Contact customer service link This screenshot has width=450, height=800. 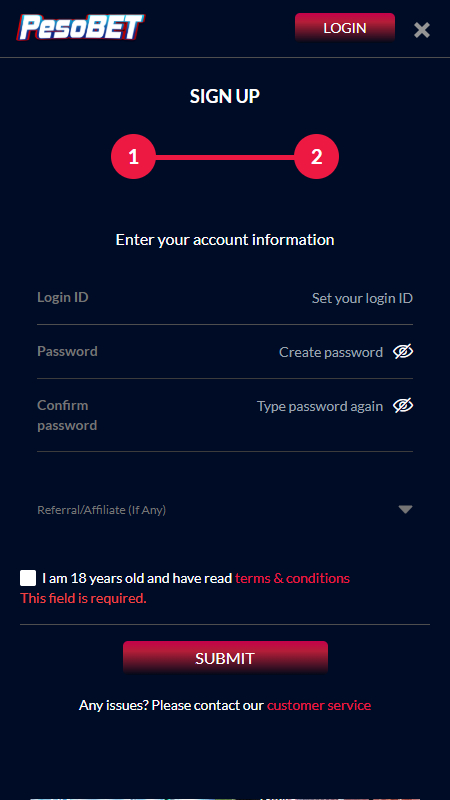(319, 705)
